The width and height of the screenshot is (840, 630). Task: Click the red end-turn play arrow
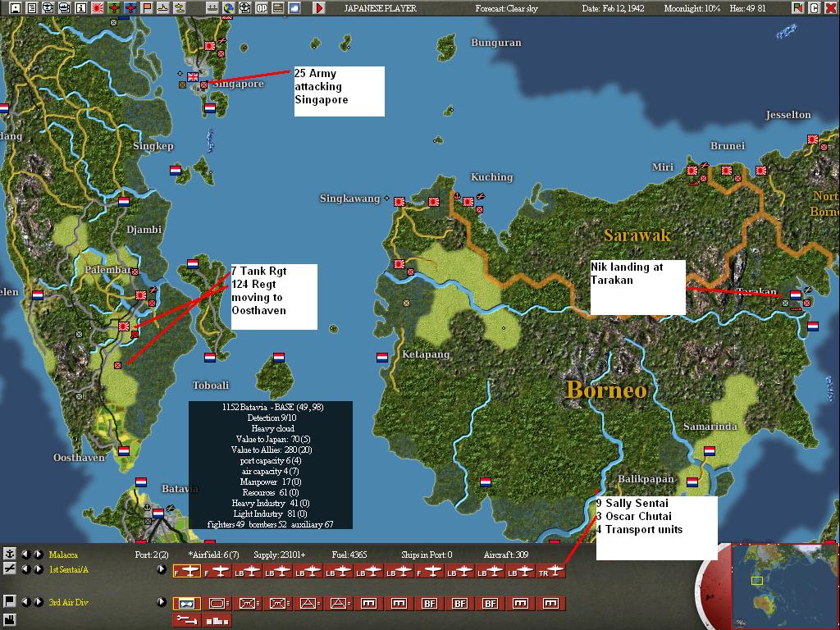319,7
